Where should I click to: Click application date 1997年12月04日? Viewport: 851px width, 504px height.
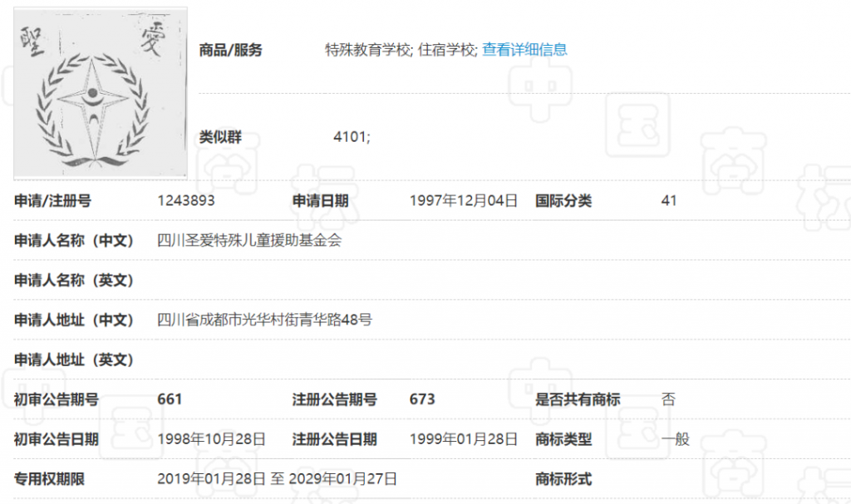(x=464, y=201)
